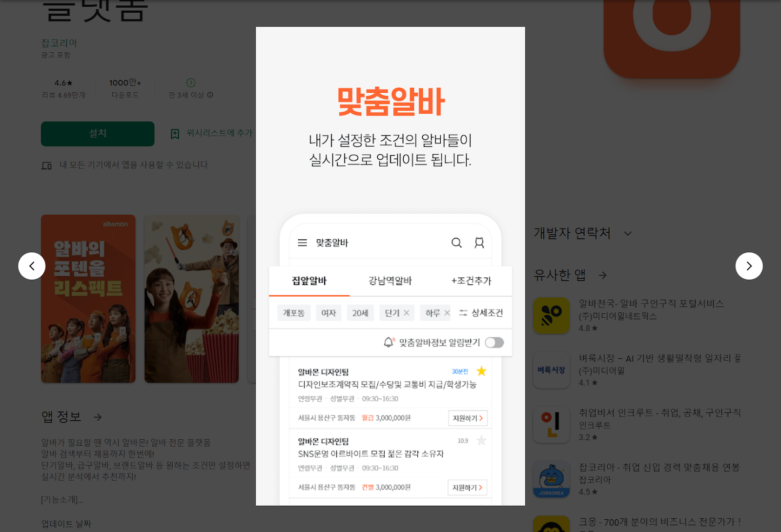Click the 유사한 앱 heading
Screen dimensions: 781x532
[x=560, y=275]
